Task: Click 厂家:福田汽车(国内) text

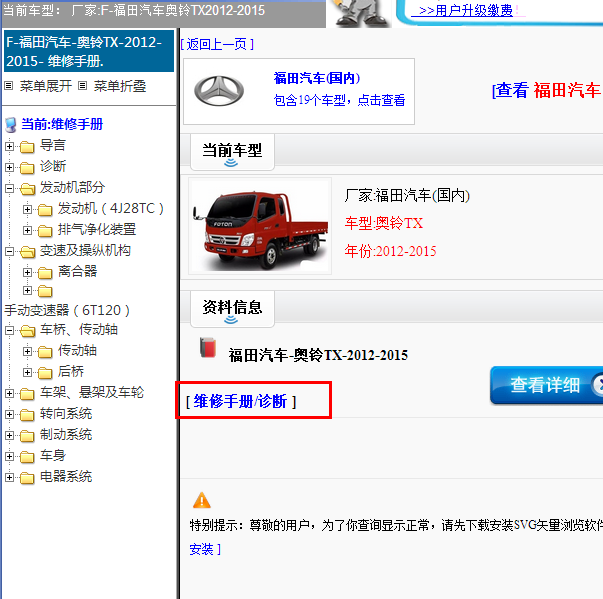Action: click(x=407, y=195)
